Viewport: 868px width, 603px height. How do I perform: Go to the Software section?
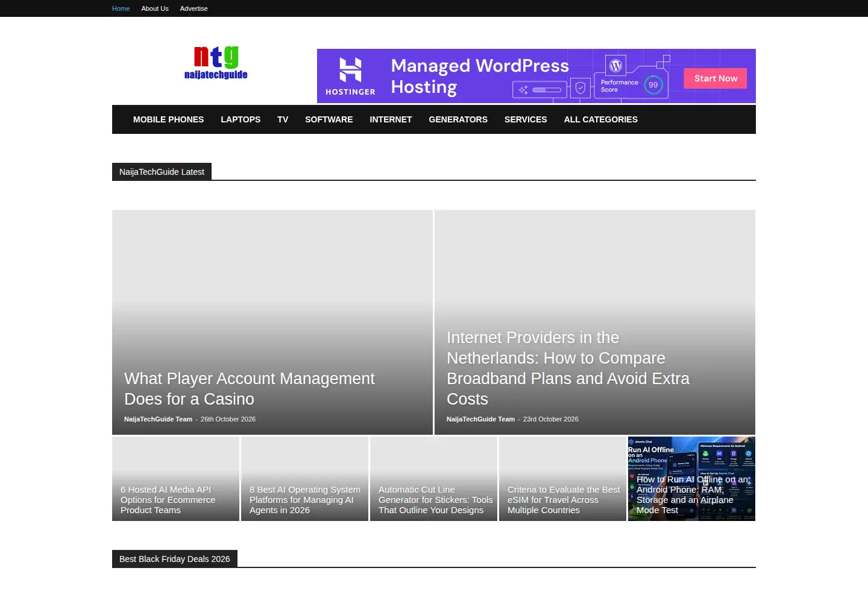click(329, 119)
